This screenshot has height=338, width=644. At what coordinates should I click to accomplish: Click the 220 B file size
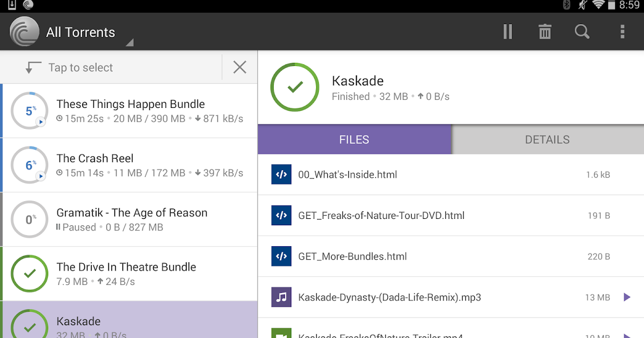599,256
